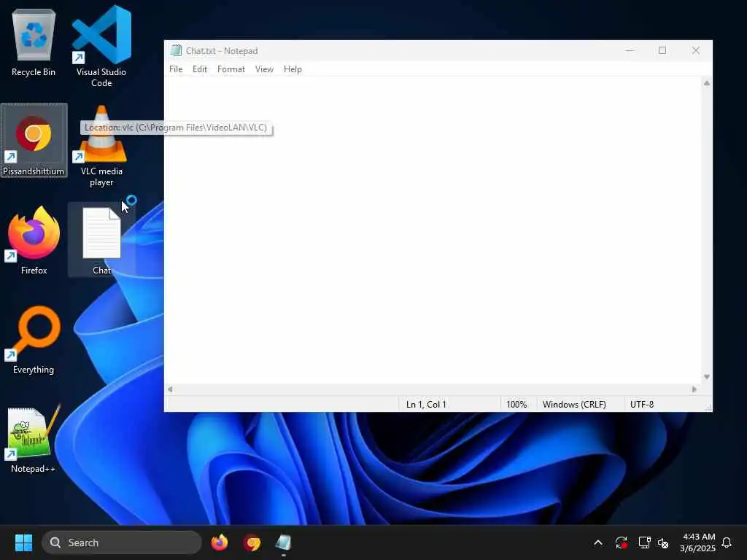
Task: Maximize the Notepad window
Action: point(662,50)
